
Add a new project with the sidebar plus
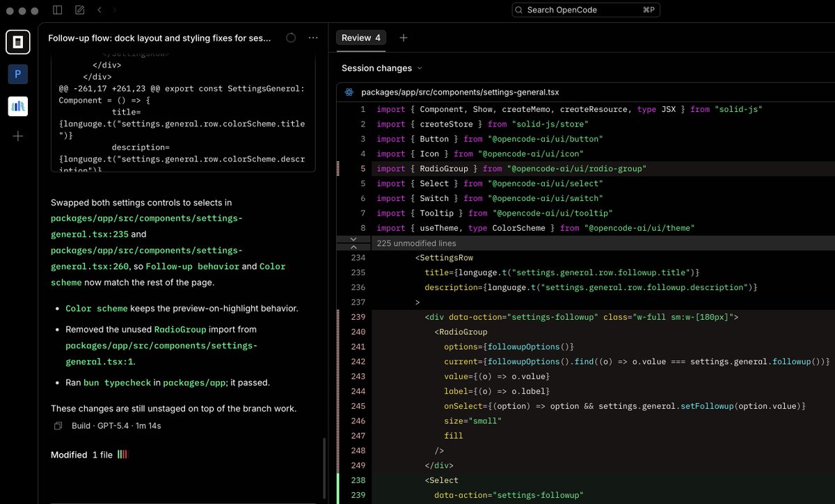coord(18,136)
